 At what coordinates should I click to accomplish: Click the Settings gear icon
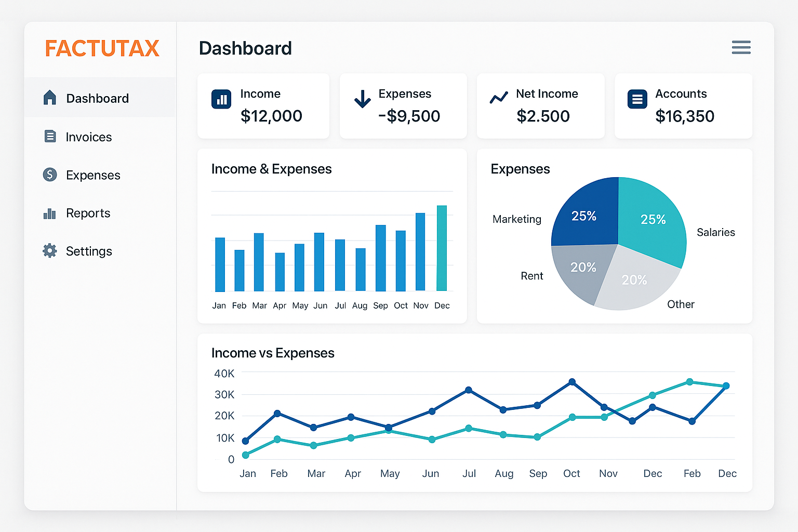[x=50, y=251]
